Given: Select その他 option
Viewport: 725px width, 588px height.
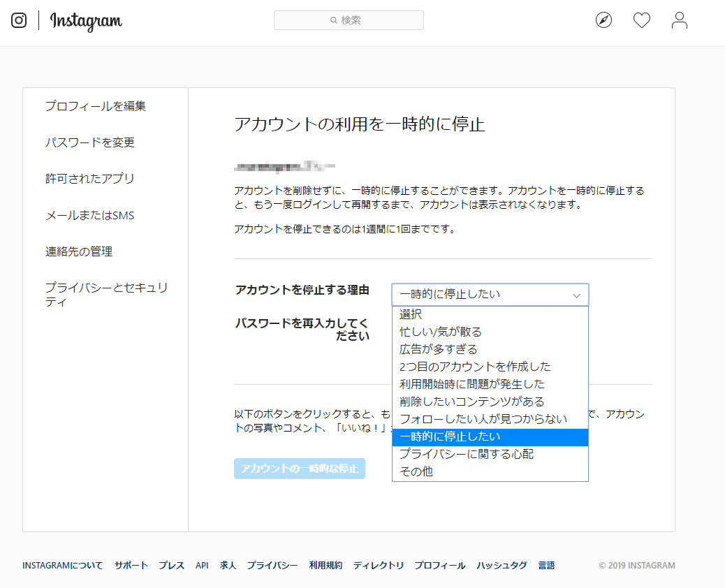Looking at the screenshot, I should [x=490, y=471].
